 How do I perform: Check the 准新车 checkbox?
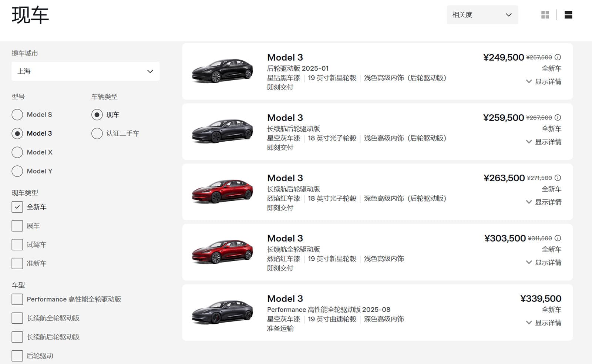click(x=17, y=263)
